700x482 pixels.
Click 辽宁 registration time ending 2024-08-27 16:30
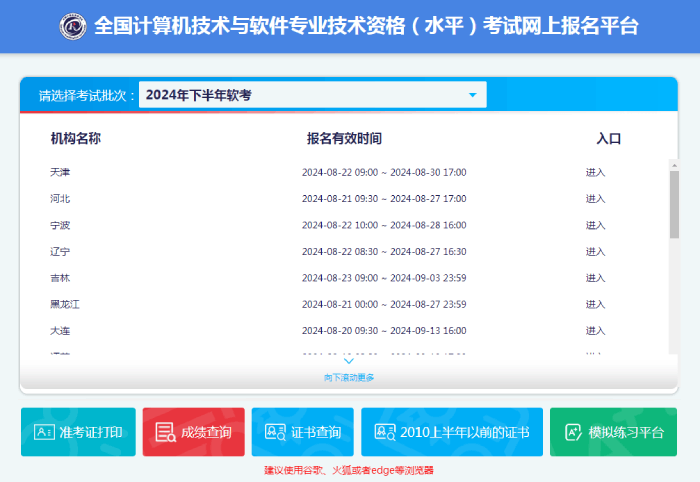tap(428, 251)
